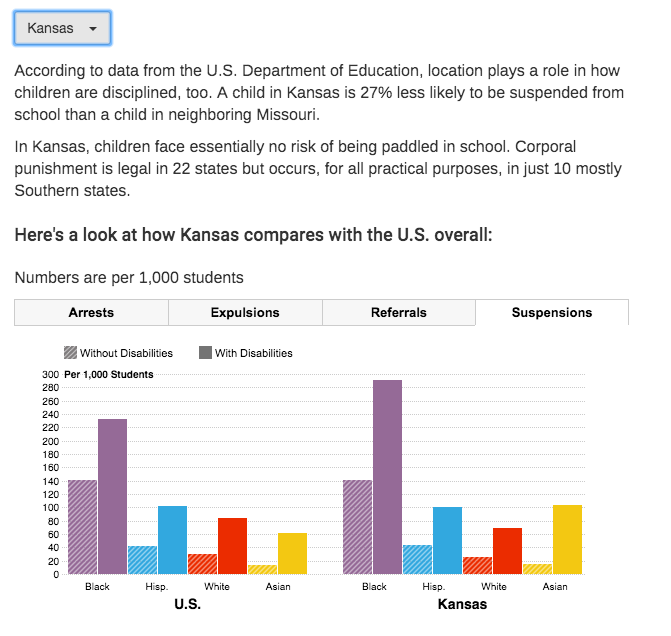Click Kansas White without disabilities striped bar
Image resolution: width=671 pixels, height=636 pixels.
tap(477, 565)
